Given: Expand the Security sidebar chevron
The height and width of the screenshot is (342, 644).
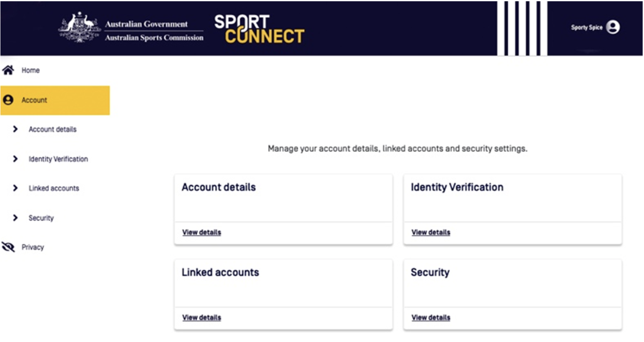Looking at the screenshot, I should coord(15,218).
